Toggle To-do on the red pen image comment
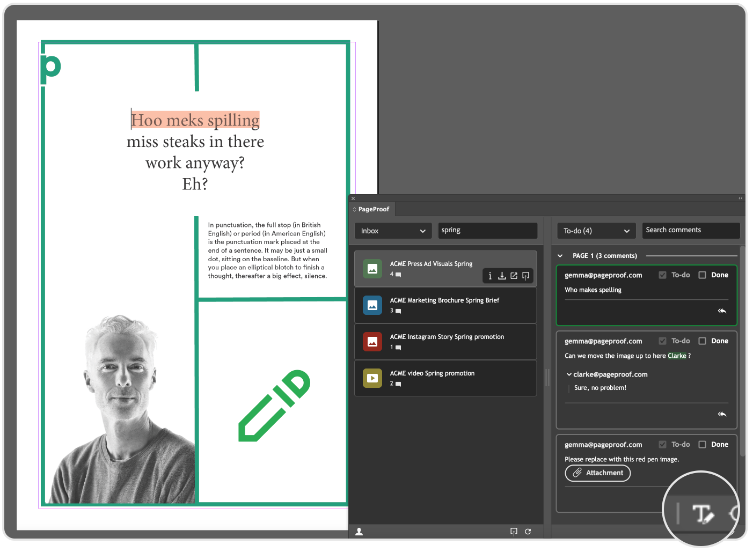The height and width of the screenshot is (560, 753). [x=662, y=444]
